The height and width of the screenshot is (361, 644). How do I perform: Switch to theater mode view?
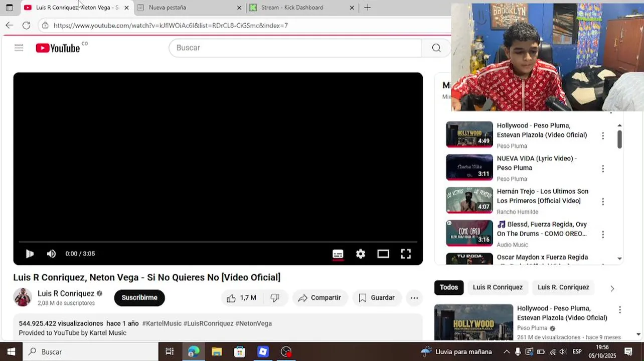point(383,254)
